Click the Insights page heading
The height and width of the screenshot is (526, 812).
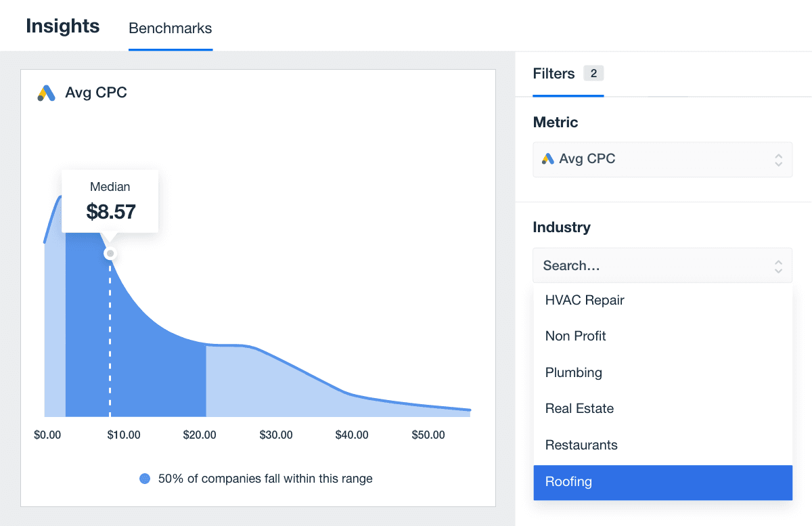coord(63,26)
